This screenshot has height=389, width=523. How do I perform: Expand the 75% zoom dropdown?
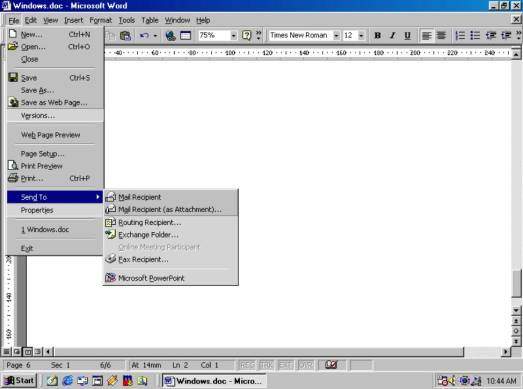[233, 35]
